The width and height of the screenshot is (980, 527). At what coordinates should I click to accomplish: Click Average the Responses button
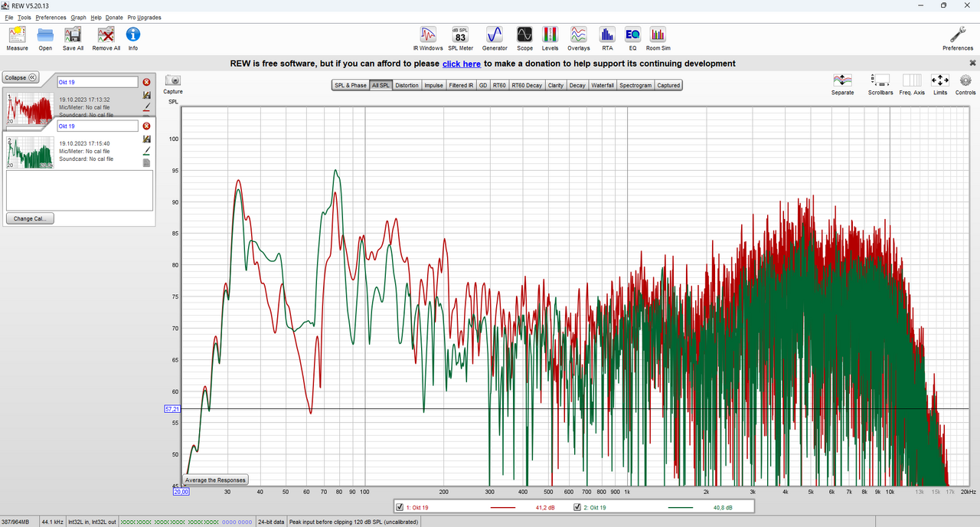215,480
